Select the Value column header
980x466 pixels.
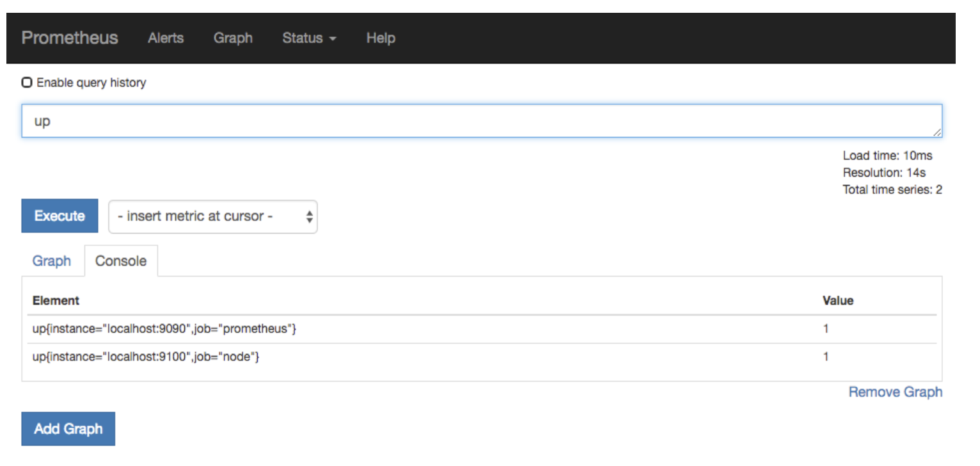[838, 300]
